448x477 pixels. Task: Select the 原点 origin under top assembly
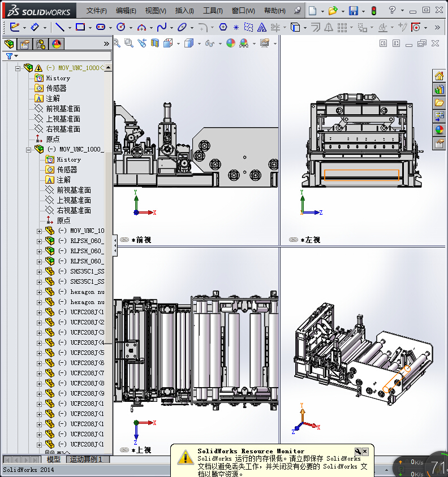pos(53,140)
